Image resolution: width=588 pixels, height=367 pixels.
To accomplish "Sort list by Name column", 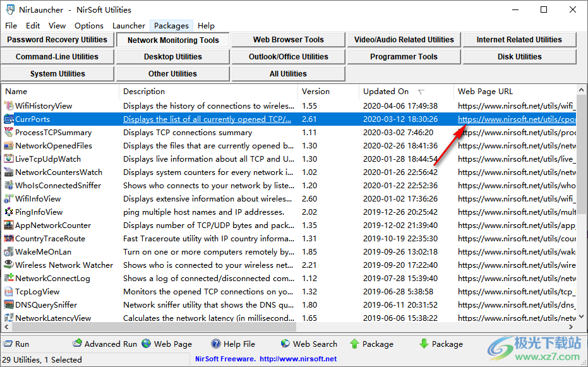I will (x=60, y=92).
